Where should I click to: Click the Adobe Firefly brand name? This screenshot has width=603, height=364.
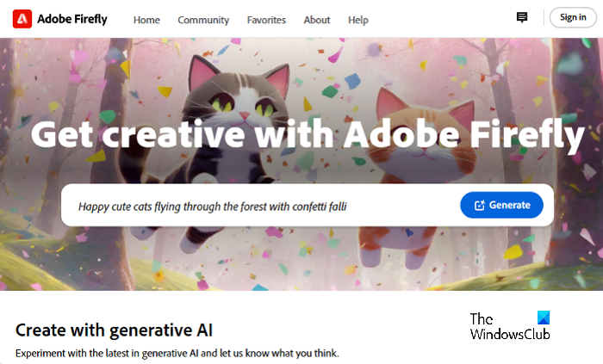point(72,18)
